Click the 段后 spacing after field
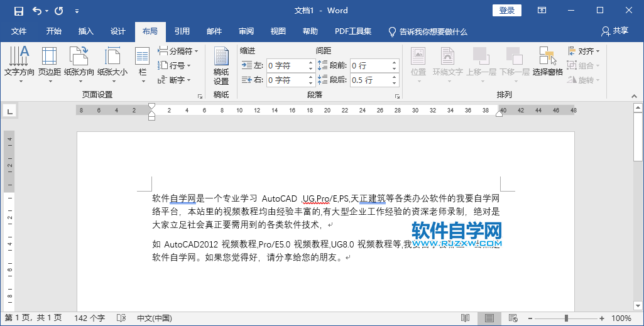This screenshot has height=326, width=644. 370,80
